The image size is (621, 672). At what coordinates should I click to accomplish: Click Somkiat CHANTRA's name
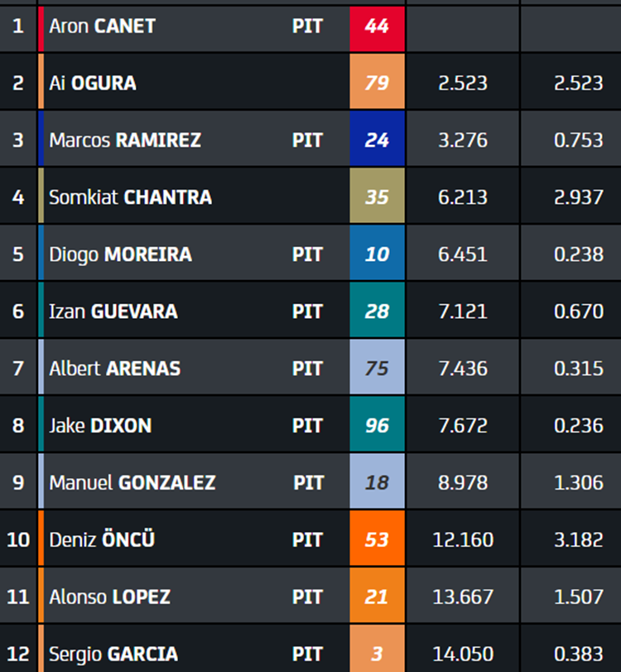(130, 197)
